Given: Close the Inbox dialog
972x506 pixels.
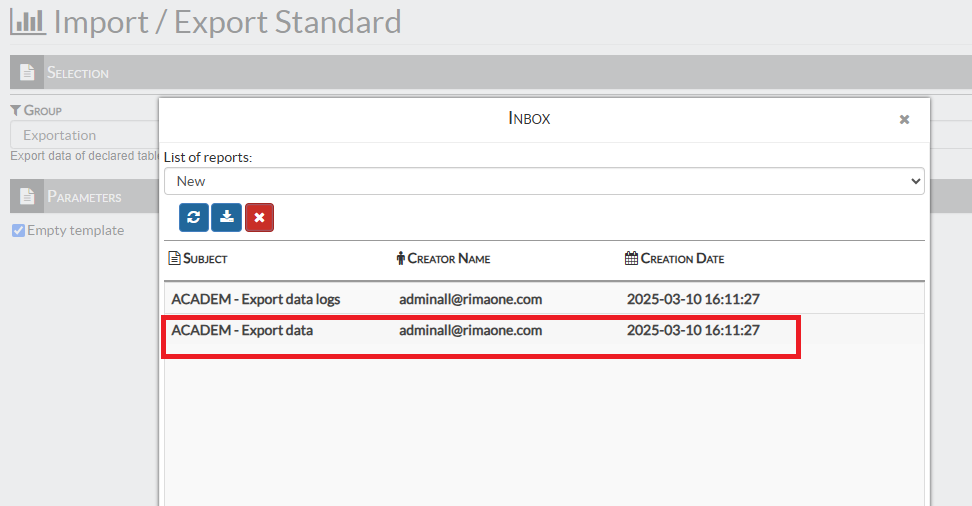Looking at the screenshot, I should click(904, 119).
